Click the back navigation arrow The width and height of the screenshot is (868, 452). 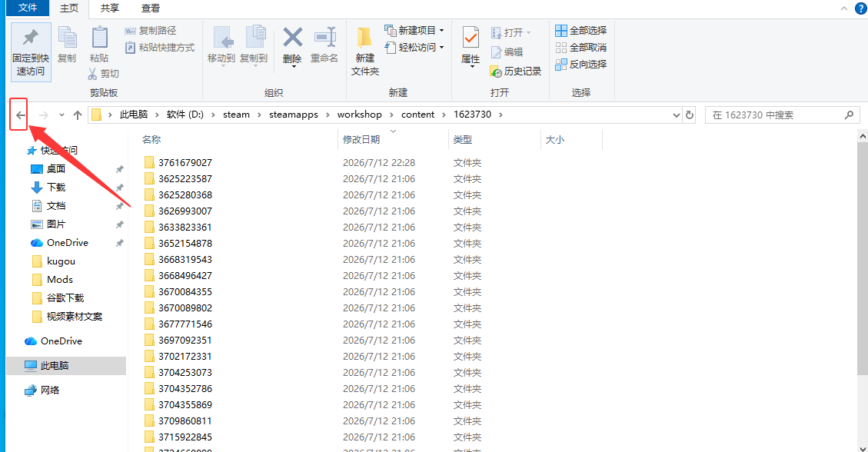point(21,115)
